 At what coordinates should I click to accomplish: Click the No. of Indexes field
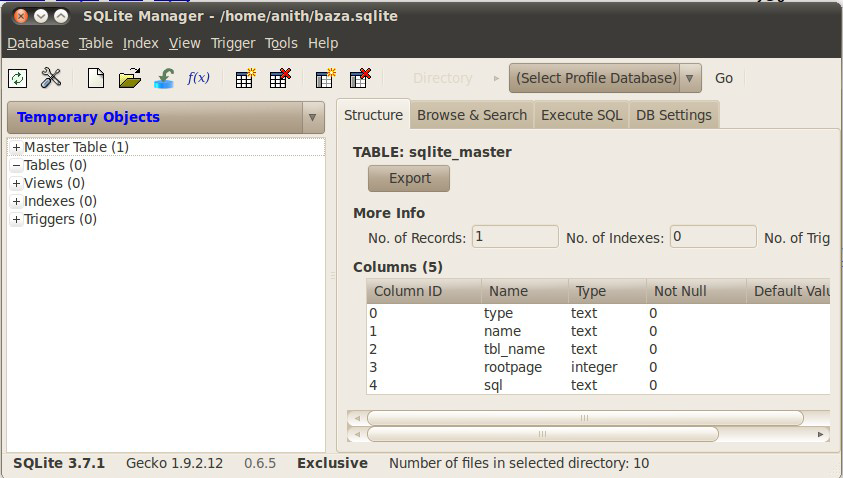coord(713,237)
